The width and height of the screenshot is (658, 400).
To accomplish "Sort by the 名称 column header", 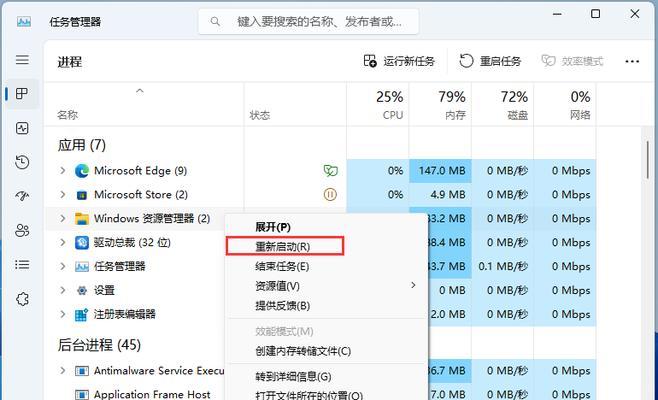I will (144, 105).
